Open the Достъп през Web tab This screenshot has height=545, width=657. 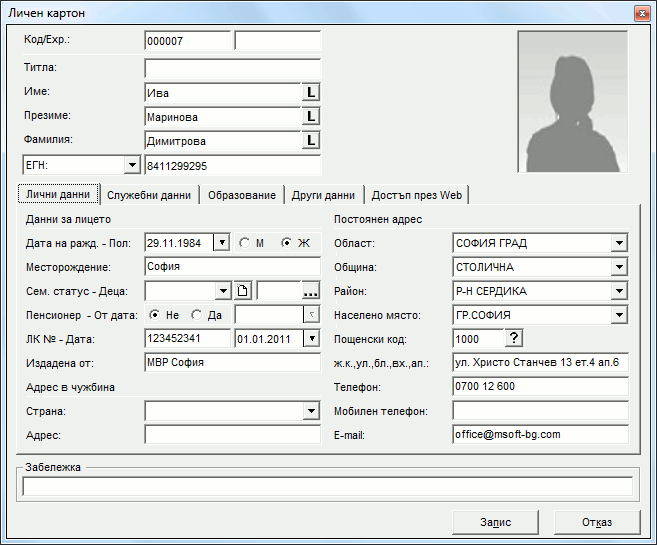[x=416, y=195]
